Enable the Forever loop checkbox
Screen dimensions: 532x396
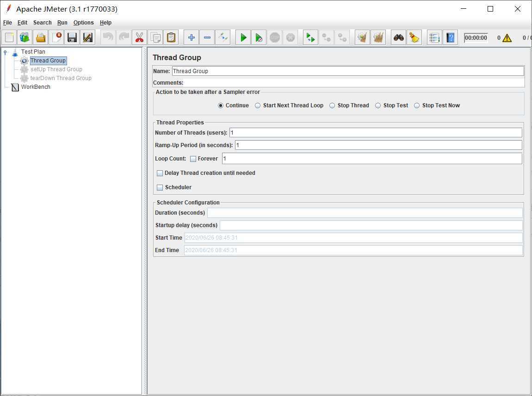(193, 159)
